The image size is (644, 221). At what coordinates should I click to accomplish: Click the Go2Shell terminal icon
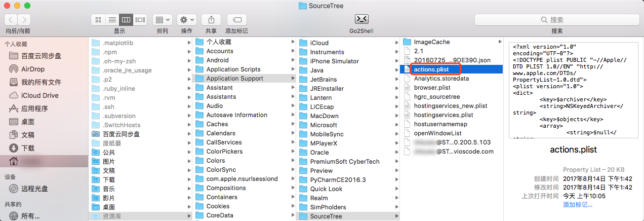click(x=361, y=20)
